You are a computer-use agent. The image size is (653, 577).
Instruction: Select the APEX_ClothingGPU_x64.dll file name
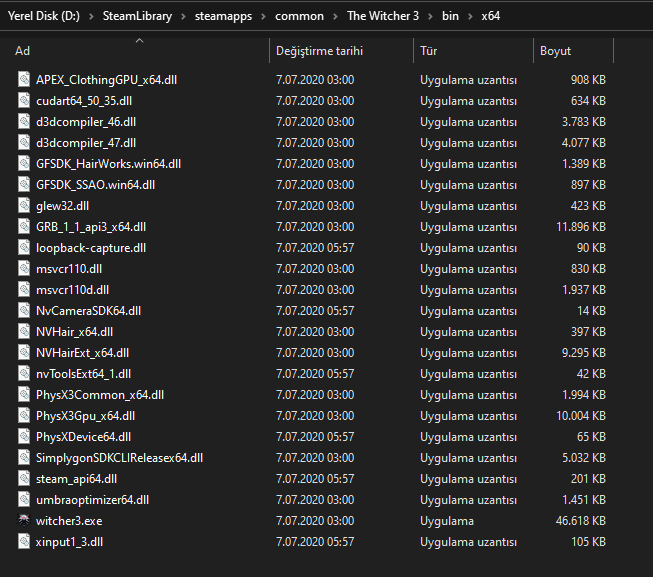(106, 80)
